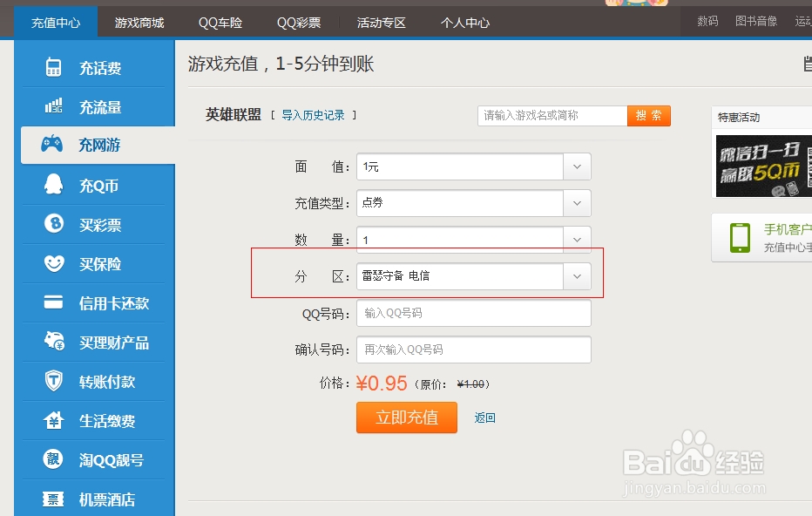Viewport: 812px width, 516px height.
Task: Open the 点券 recharge type combo box
Action: point(473,203)
